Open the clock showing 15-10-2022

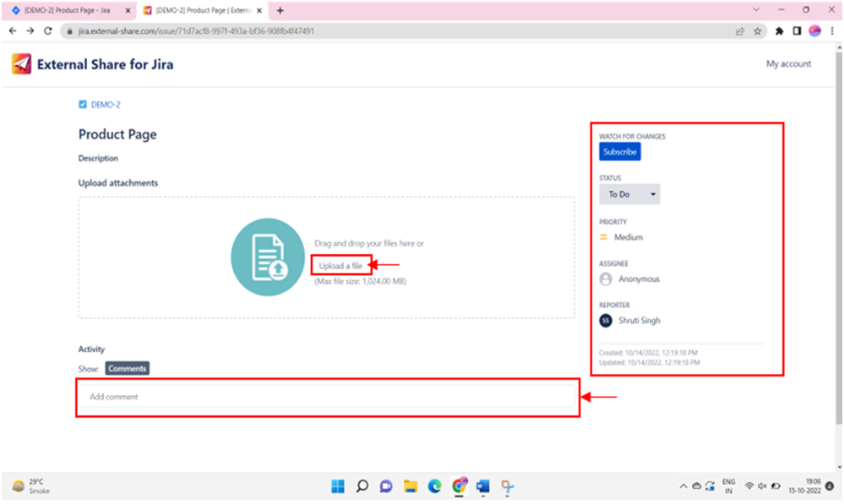click(804, 486)
